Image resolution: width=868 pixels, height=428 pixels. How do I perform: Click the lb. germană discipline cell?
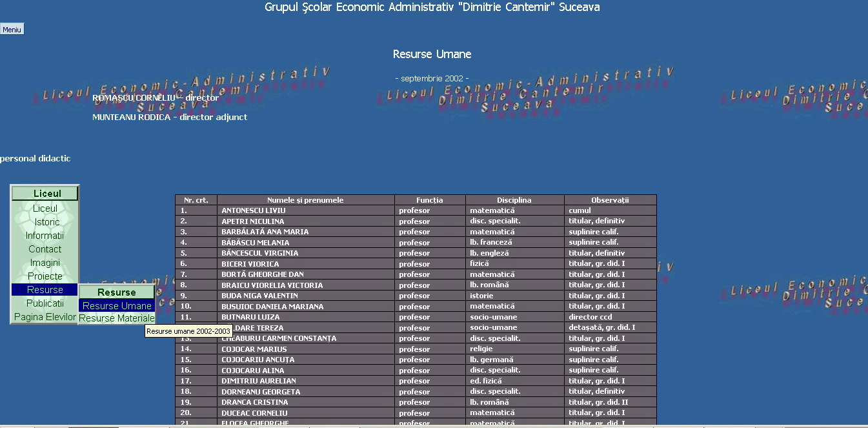tap(514, 360)
